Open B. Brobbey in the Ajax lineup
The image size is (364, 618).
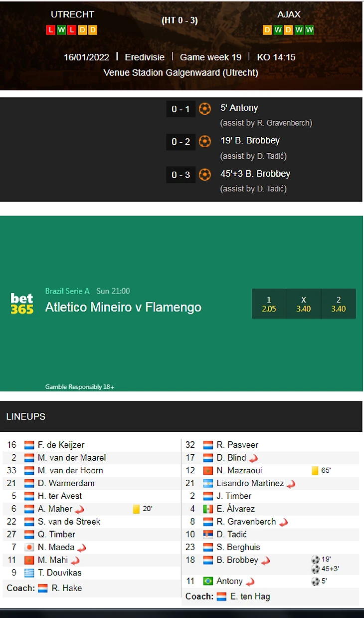click(x=237, y=560)
